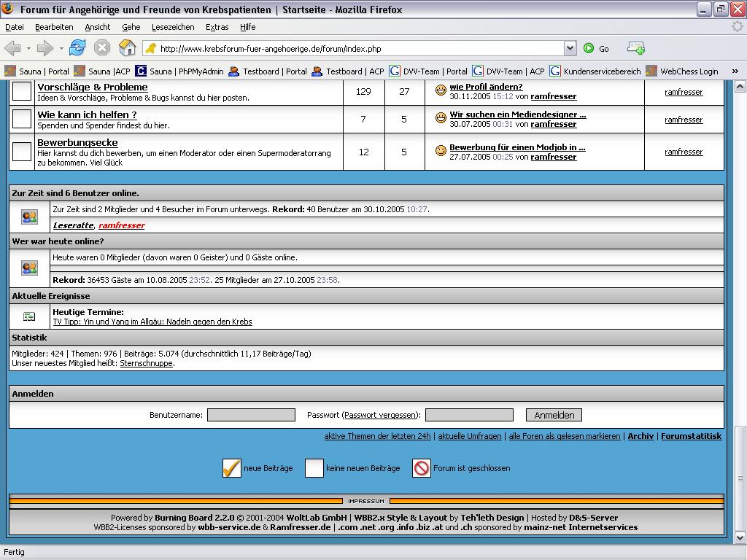
Task: Click the browser Back arrow button
Action: [x=13, y=48]
